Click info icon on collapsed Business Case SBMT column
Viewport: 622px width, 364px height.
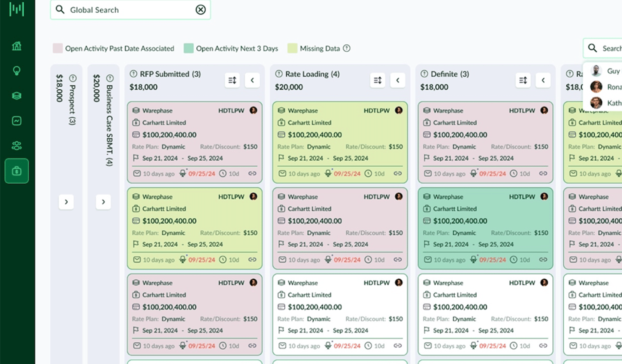110,78
